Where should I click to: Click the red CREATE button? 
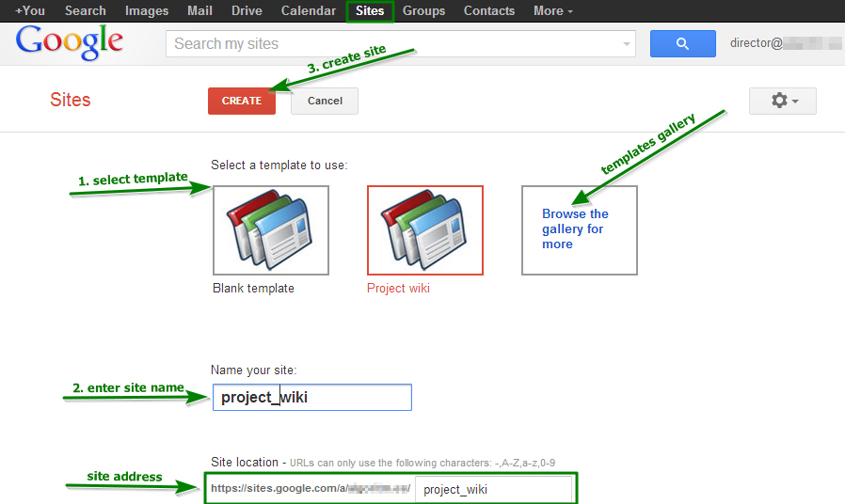(242, 101)
